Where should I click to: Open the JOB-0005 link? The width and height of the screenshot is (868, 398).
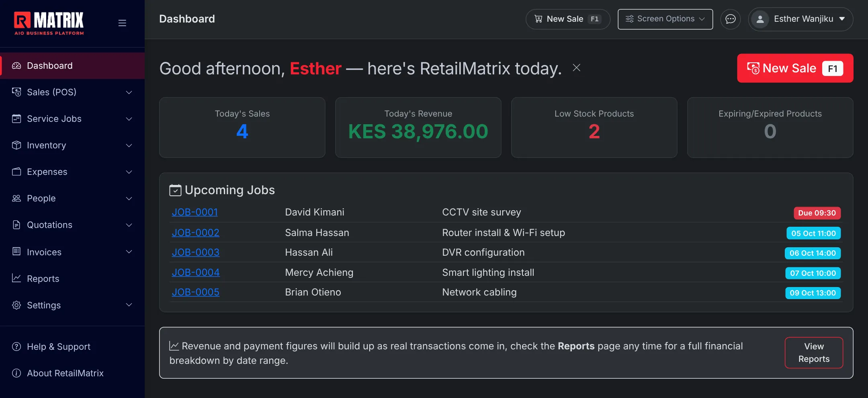196,292
